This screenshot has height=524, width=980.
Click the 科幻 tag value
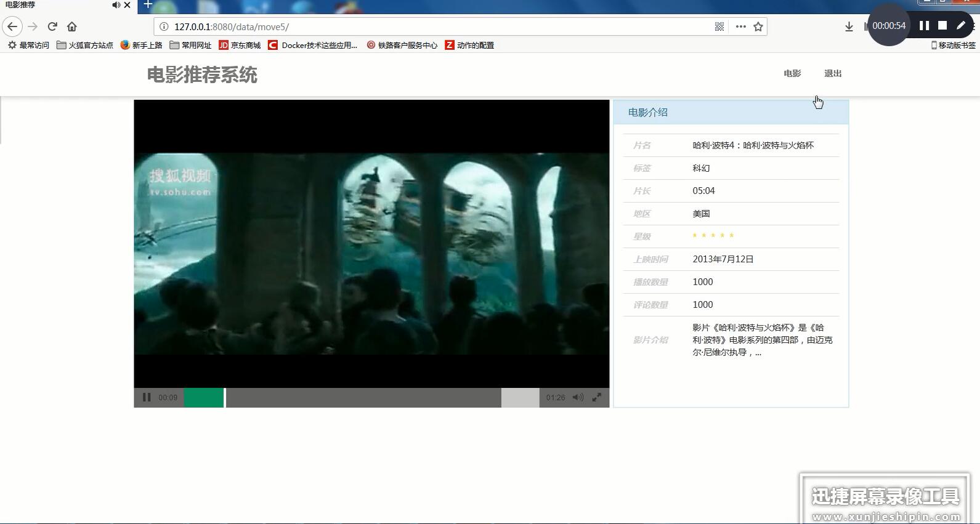701,168
